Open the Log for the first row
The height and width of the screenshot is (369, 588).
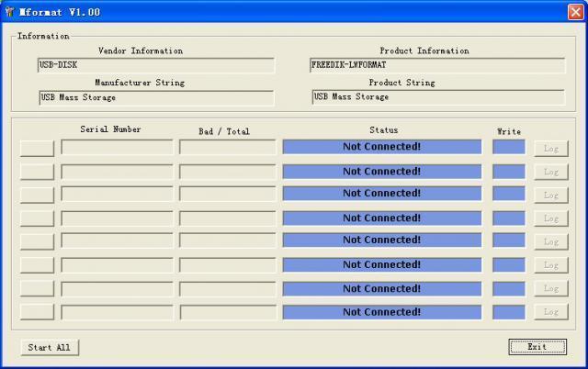(x=551, y=149)
